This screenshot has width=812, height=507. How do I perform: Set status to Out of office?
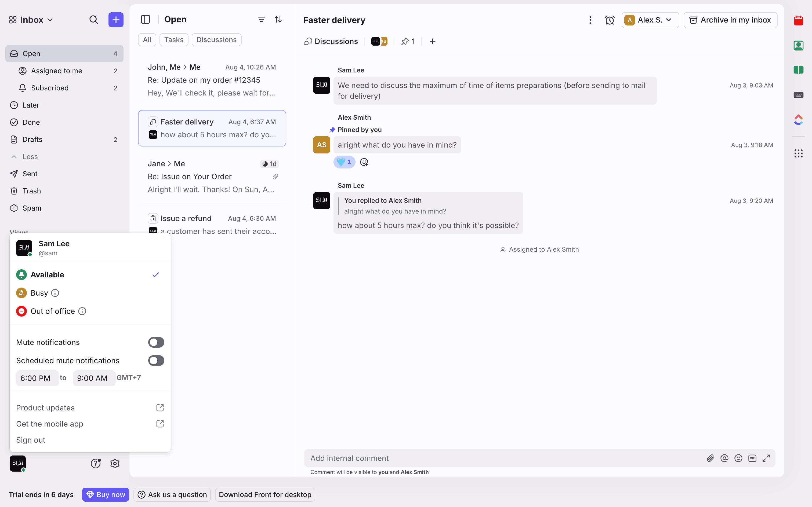(x=53, y=311)
